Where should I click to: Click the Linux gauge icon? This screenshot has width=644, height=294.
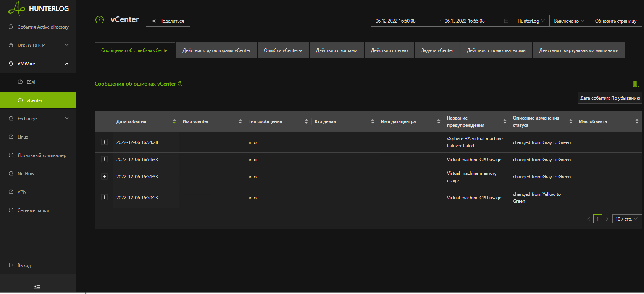(11, 137)
